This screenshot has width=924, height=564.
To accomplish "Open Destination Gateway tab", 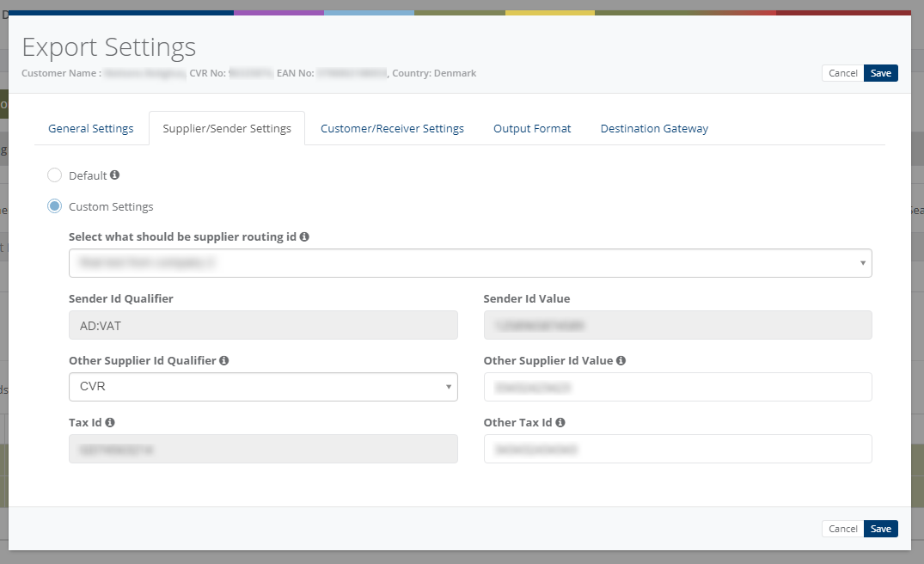I will (x=654, y=128).
